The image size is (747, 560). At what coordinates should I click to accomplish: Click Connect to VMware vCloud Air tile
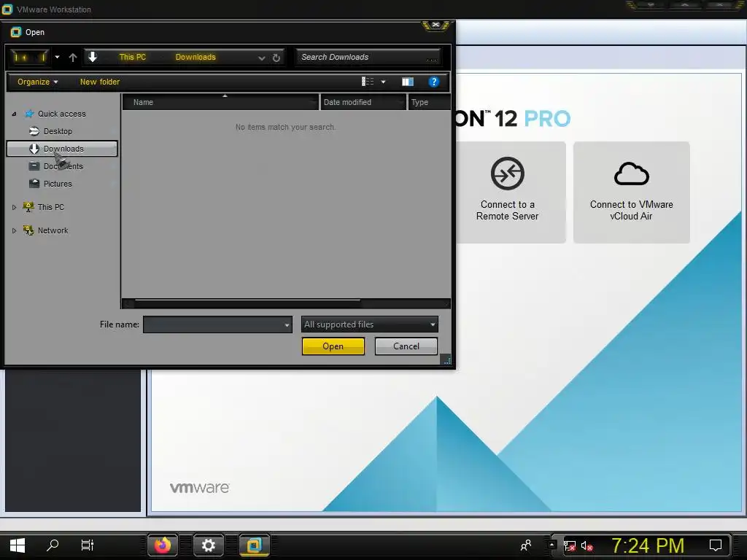631,192
